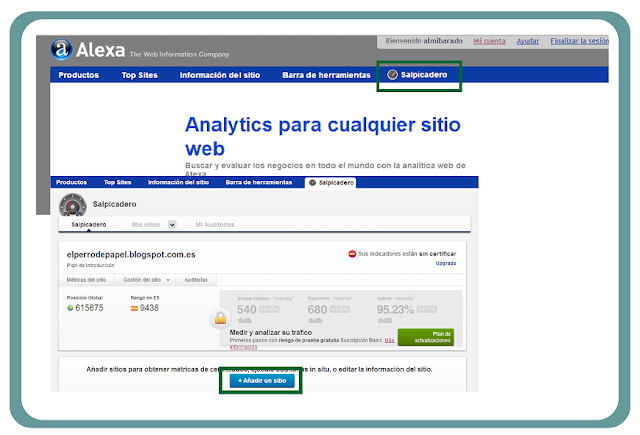The width and height of the screenshot is (640, 435).
Task: Click the Upgrade link
Action: coord(446,263)
